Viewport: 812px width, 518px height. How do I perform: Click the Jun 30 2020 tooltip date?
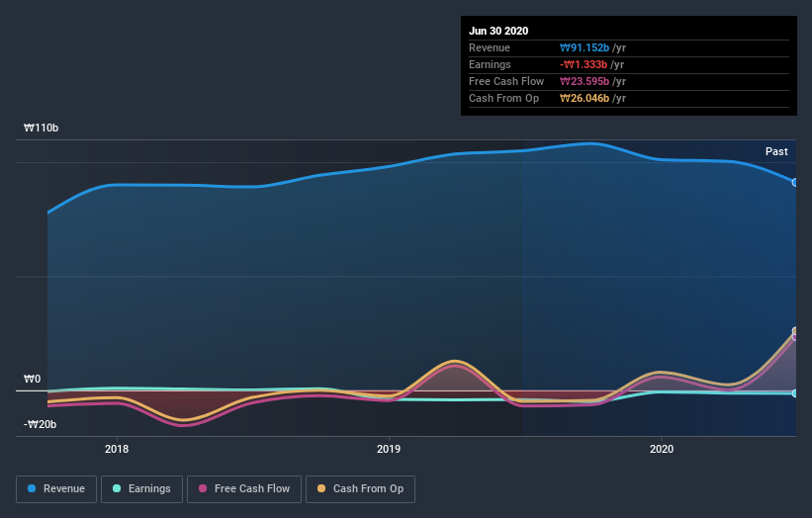coord(498,31)
